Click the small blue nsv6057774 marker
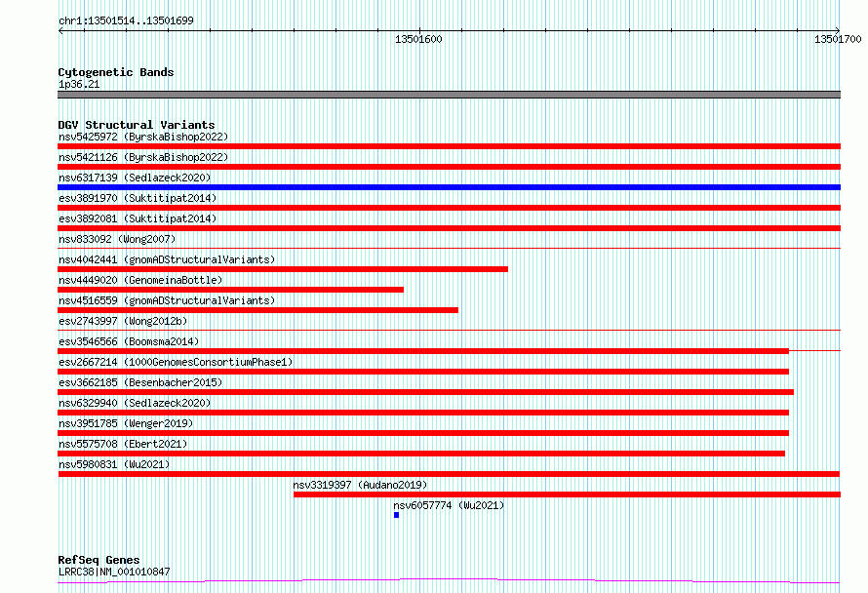 [x=396, y=515]
